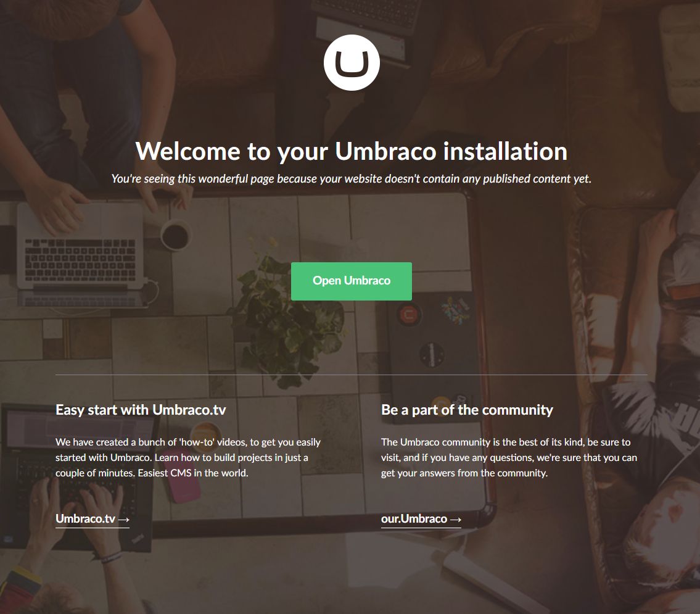Viewport: 700px width, 614px height.
Task: Click the red round sticker on the dark laptop
Action: point(408,314)
